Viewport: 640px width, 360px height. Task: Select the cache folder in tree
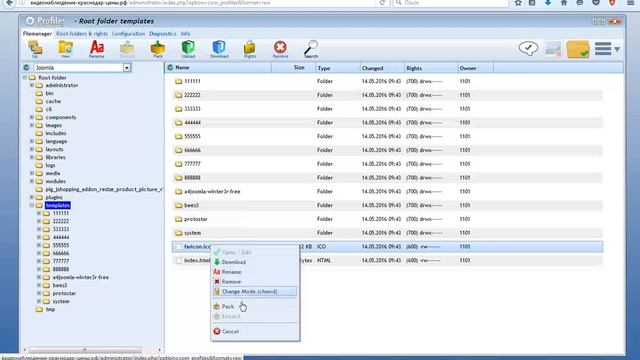[53, 101]
